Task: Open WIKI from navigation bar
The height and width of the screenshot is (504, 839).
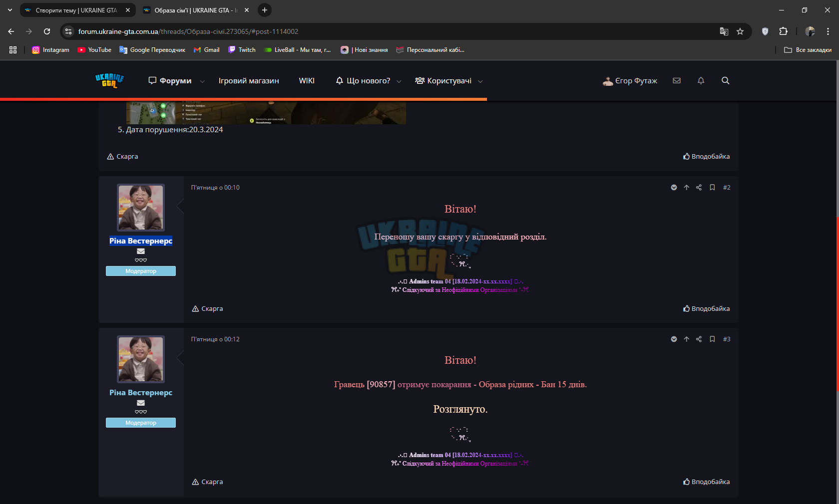Action: click(307, 81)
